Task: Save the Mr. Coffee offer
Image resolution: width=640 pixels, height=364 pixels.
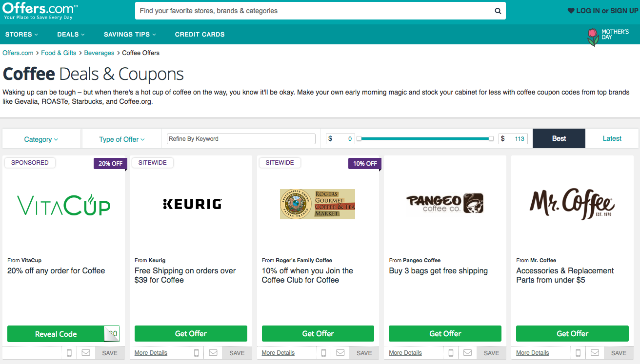Action: (619, 353)
